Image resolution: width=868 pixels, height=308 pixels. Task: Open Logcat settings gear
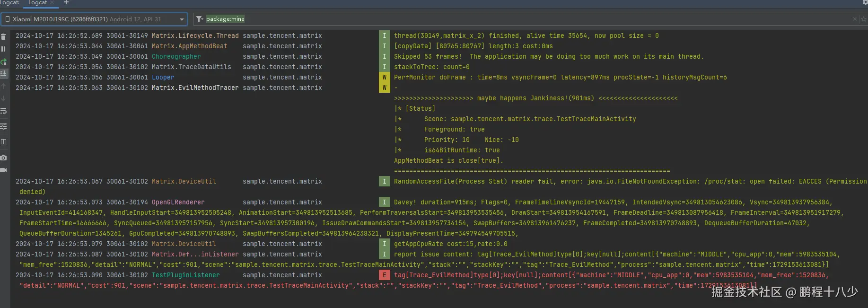click(865, 3)
